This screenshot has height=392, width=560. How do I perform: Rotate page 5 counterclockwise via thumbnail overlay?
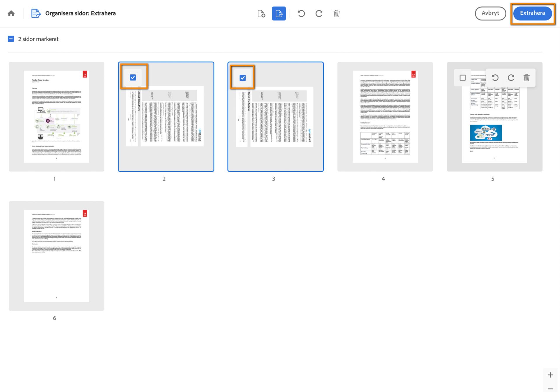[495, 78]
